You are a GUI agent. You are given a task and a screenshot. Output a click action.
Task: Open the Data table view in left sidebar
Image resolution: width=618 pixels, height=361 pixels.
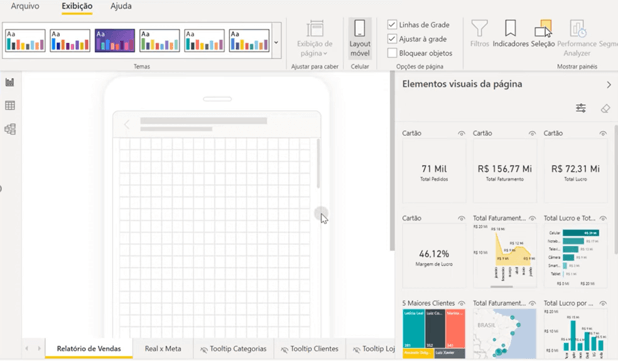pyautogui.click(x=10, y=106)
